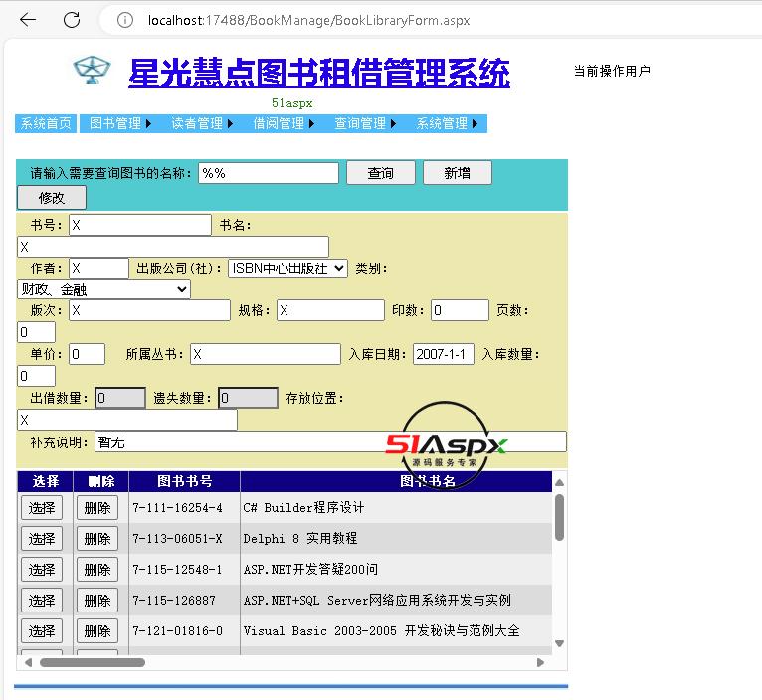The width and height of the screenshot is (762, 700).
Task: Select the C# Builder程序设计 row
Action: [x=42, y=508]
